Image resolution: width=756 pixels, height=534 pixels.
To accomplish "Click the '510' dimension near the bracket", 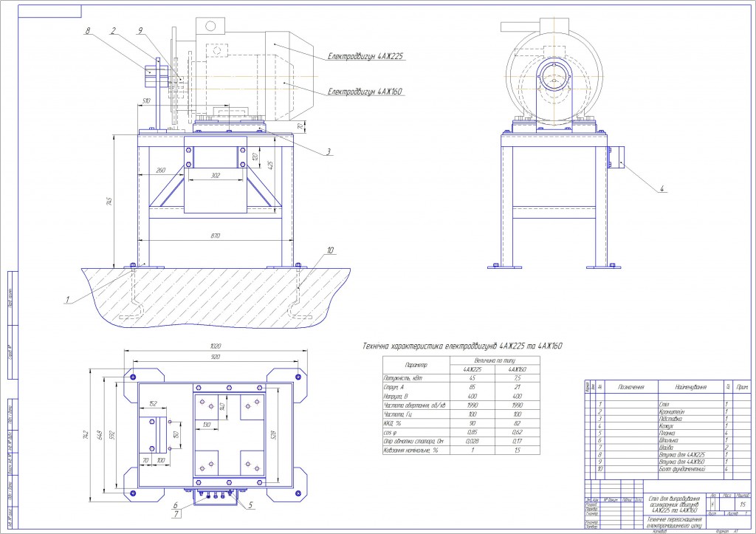I will (146, 101).
